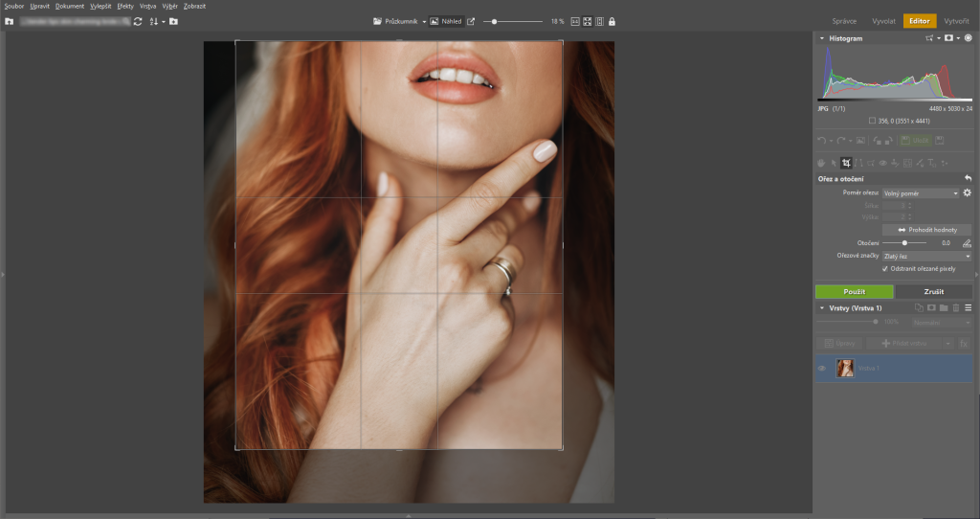
Task: Open the Upravit menu
Action: [x=39, y=7]
